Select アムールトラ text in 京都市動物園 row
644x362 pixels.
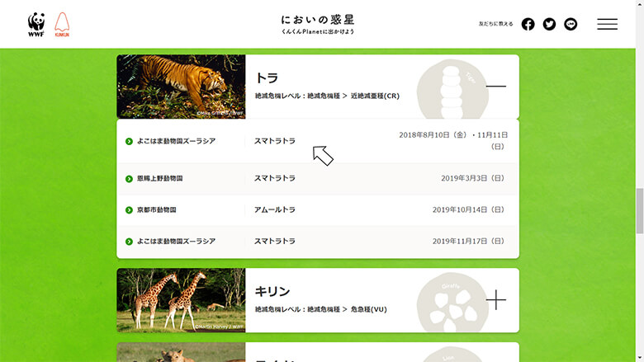coord(275,209)
